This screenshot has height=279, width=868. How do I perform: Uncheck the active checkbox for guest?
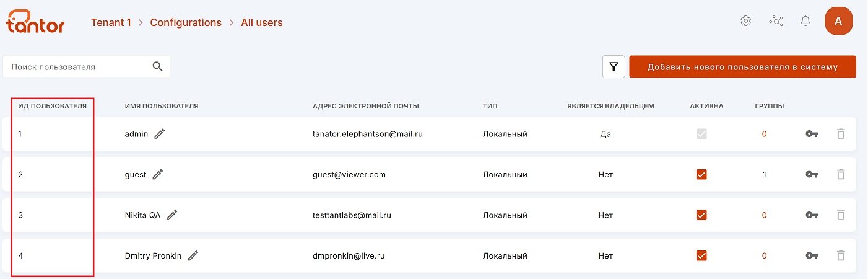tap(701, 175)
